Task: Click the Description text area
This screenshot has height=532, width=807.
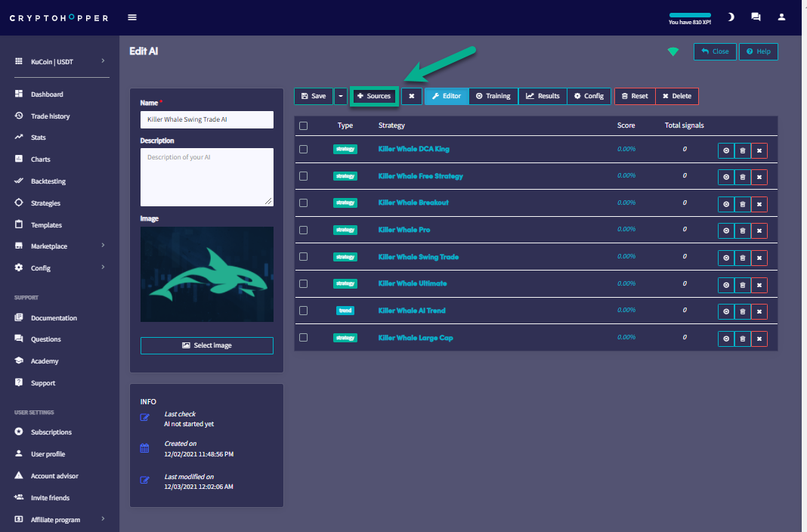Action: pos(206,176)
